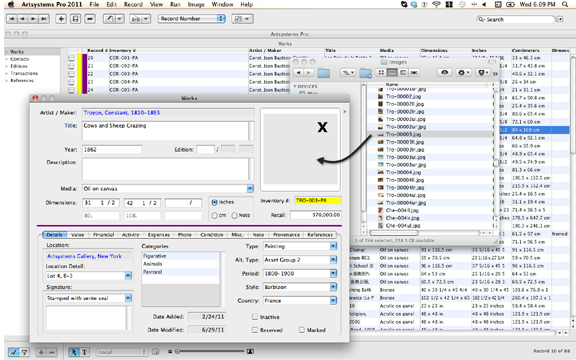
Task: Add a new record with plus button
Action: coord(61,19)
